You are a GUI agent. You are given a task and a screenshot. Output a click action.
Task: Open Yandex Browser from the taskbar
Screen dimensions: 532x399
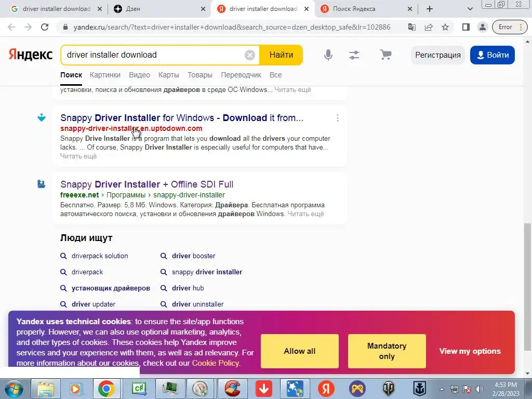pyautogui.click(x=326, y=389)
